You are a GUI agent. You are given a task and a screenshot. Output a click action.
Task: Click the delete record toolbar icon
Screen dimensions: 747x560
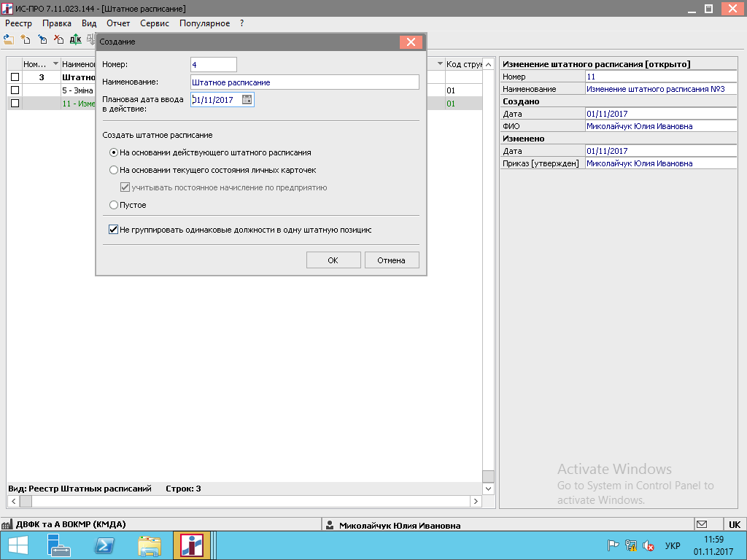tap(59, 39)
